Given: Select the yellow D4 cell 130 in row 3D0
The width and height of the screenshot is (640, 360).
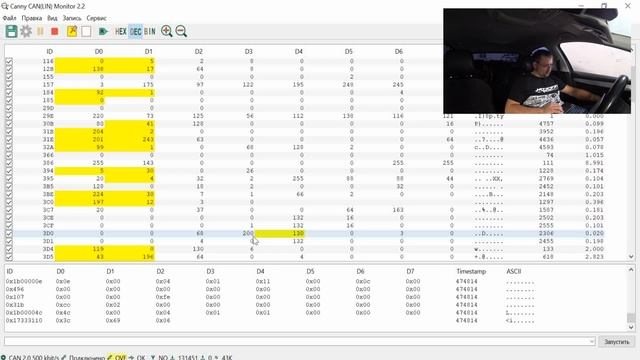Looking at the screenshot, I should (x=280, y=233).
